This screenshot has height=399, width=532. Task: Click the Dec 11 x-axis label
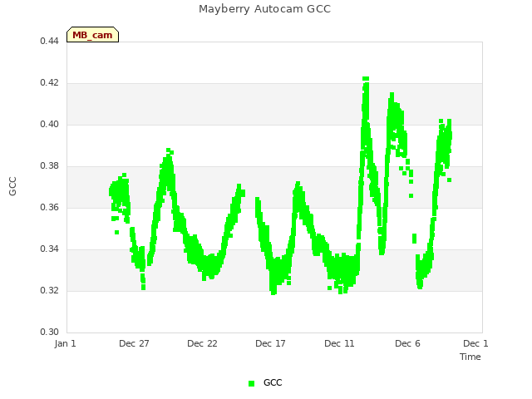(339, 343)
